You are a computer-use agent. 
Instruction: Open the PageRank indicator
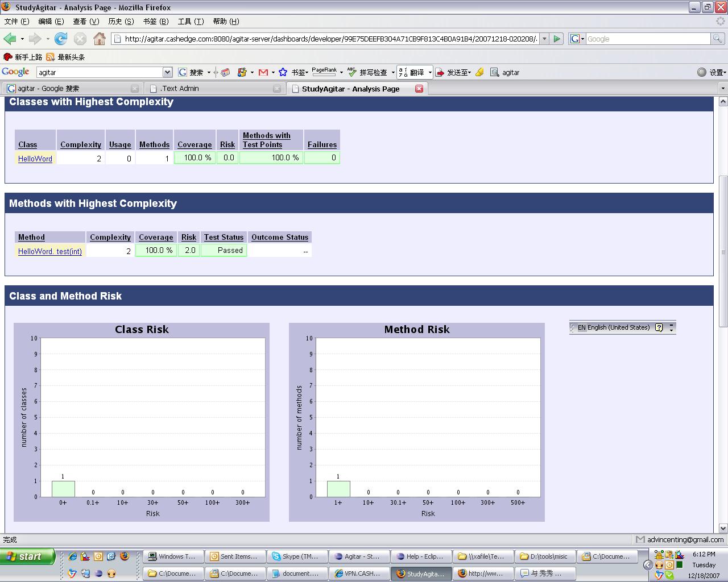pyautogui.click(x=324, y=72)
